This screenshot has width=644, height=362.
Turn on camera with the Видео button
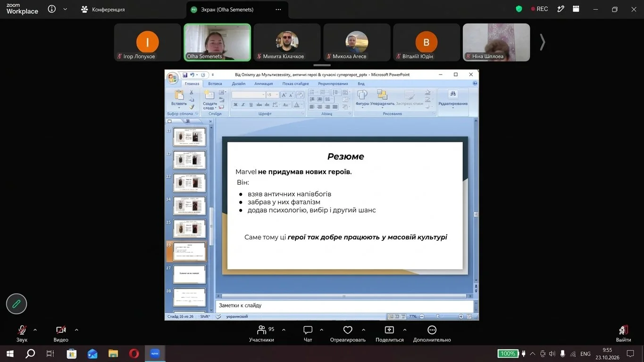click(x=61, y=333)
